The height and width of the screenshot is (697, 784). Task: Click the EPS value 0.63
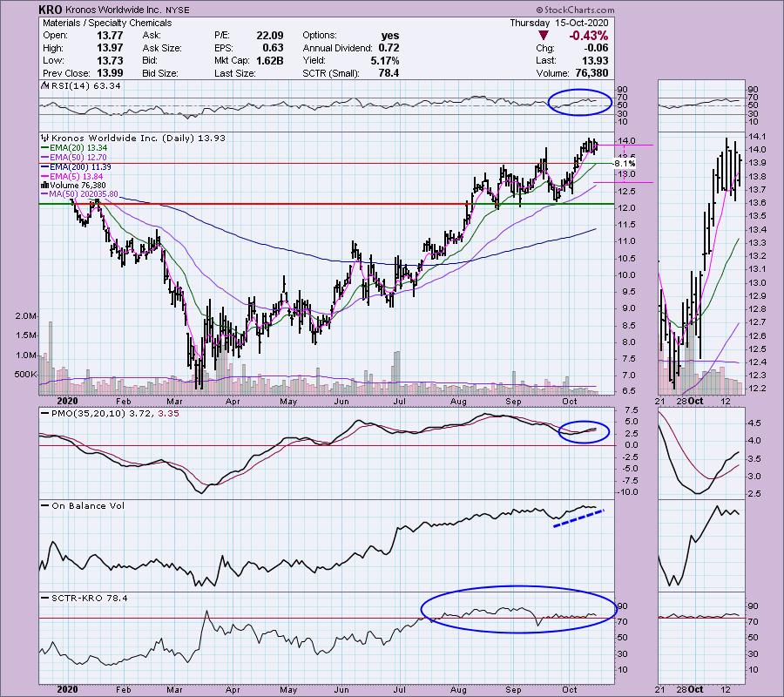pos(273,48)
